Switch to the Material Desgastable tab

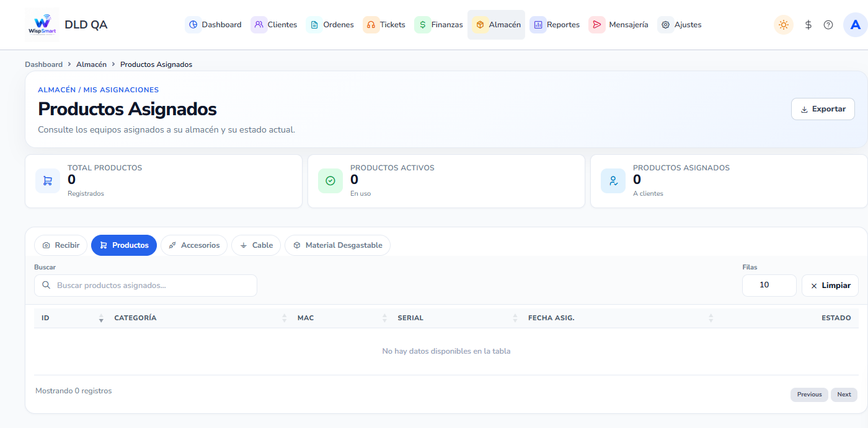coord(337,245)
